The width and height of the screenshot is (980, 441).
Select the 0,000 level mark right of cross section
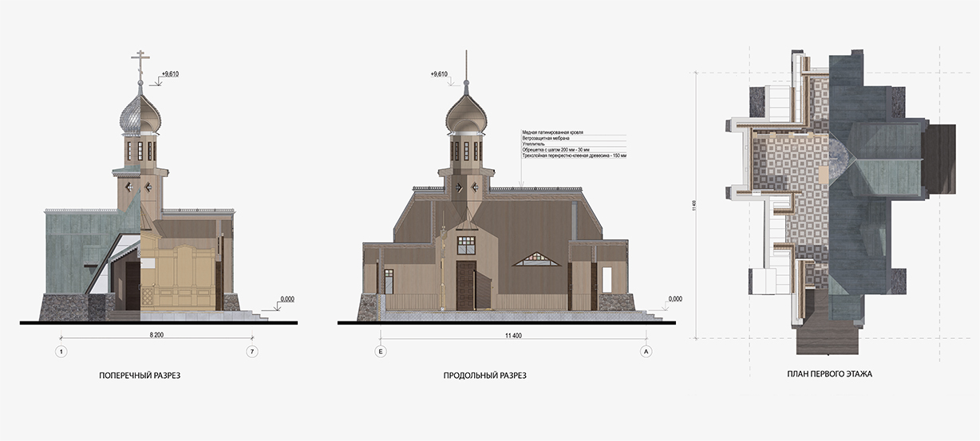pos(286,299)
